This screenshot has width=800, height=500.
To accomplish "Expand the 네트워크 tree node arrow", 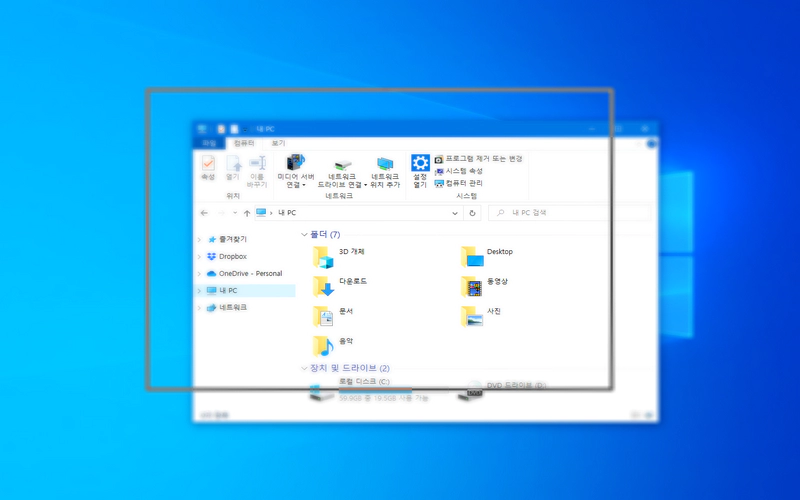I will [199, 308].
